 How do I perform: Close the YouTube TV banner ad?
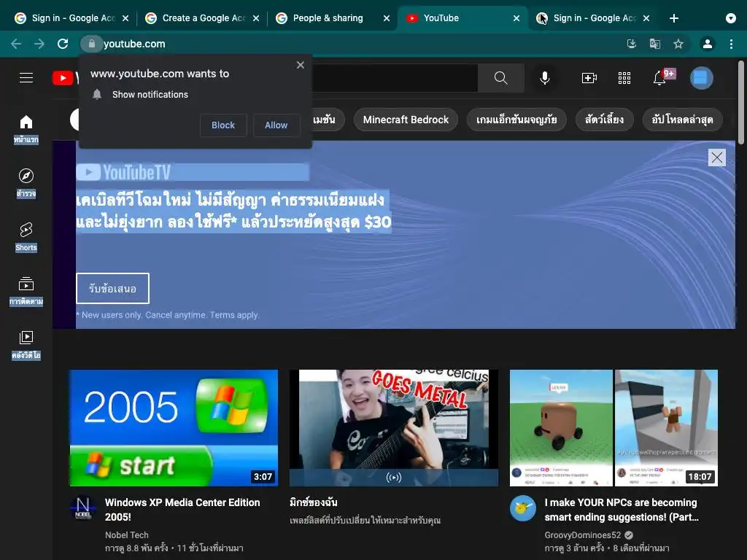[x=716, y=157]
